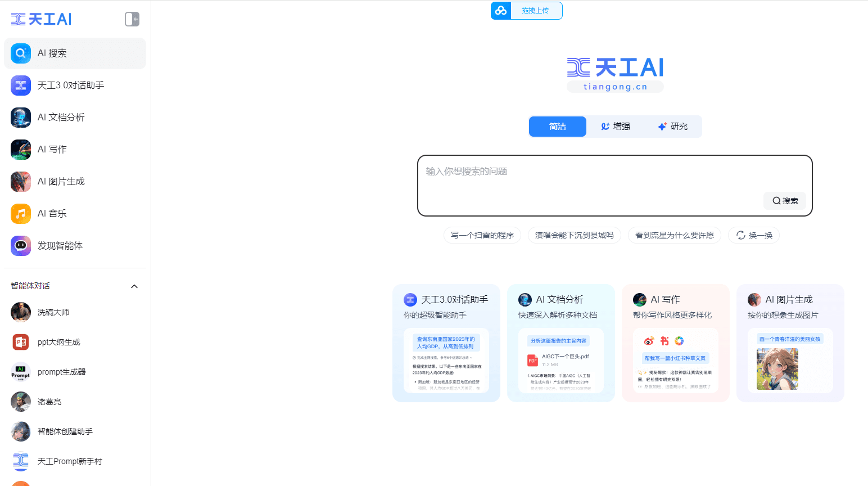This screenshot has height=486, width=868.
Task: Click AIGC下一个巨头.pdf file name
Action: click(x=566, y=357)
